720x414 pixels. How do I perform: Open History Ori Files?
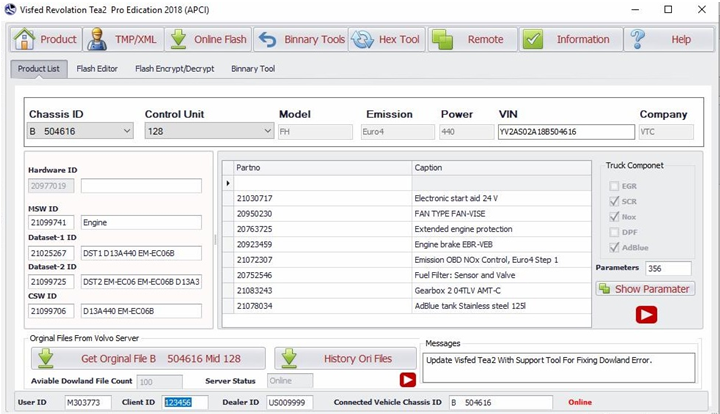345,358
